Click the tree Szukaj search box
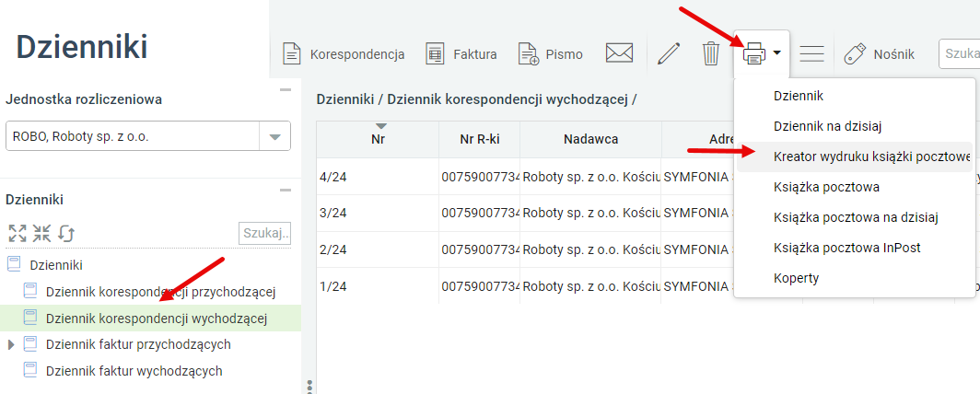This screenshot has width=980, height=394. tap(265, 234)
